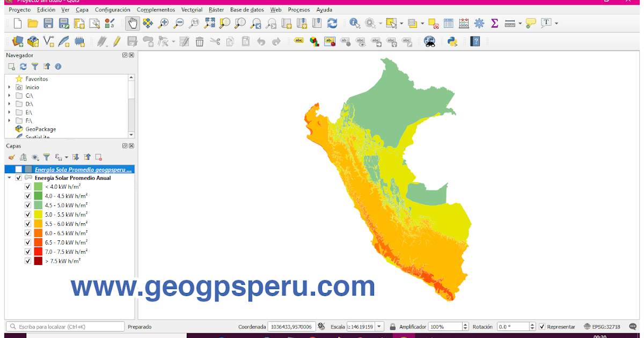Screen dimensions: 644x338
Task: Open the attribute table icon
Action: tap(449, 23)
